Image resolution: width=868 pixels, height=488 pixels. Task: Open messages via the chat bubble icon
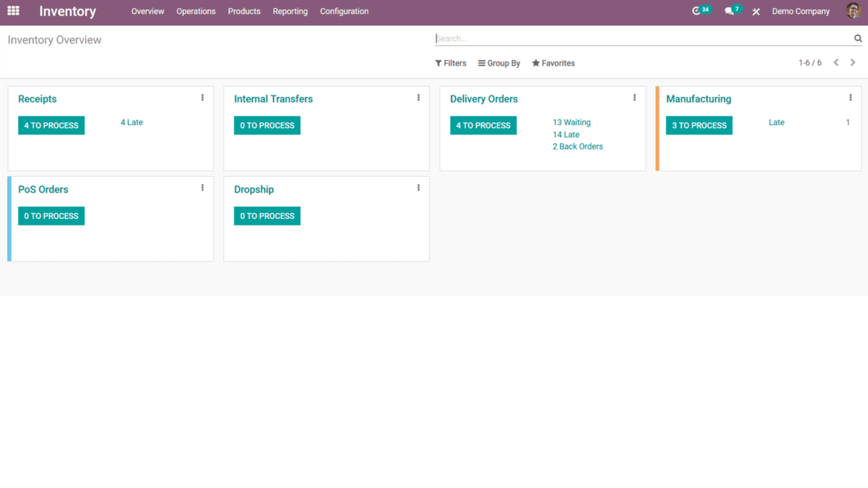[x=730, y=11]
